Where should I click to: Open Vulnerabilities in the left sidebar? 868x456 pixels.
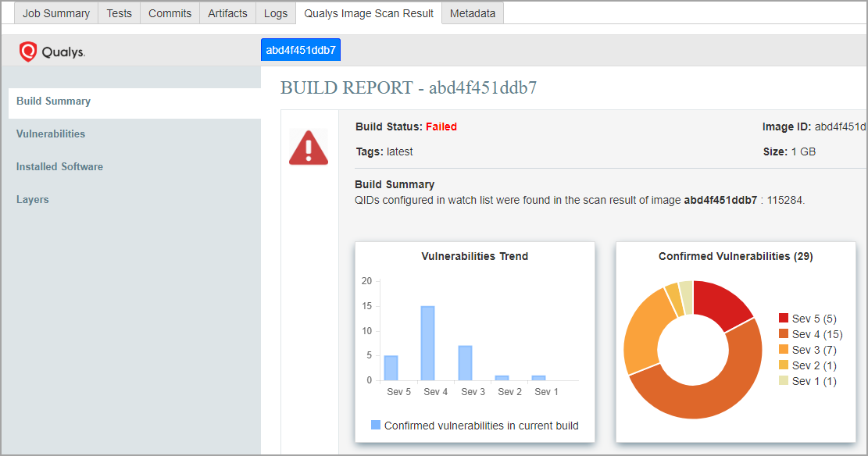point(51,134)
